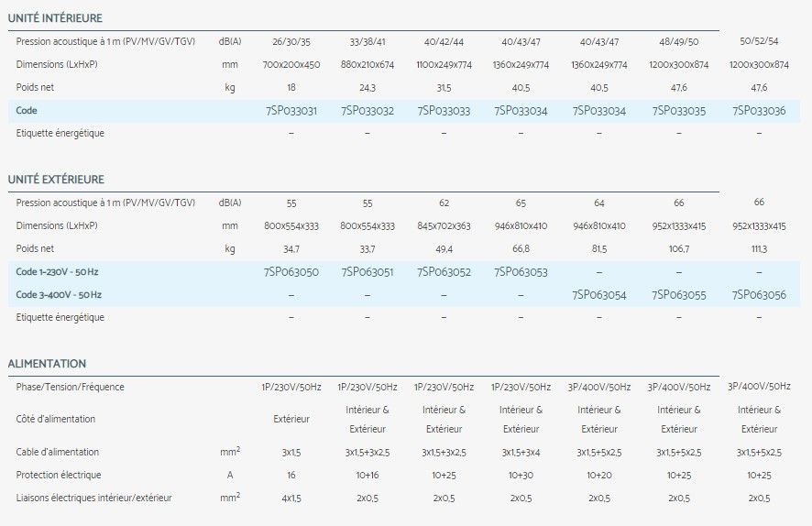Click indoor dimensions value 880x210x674
The width and height of the screenshot is (812, 526).
(368, 65)
